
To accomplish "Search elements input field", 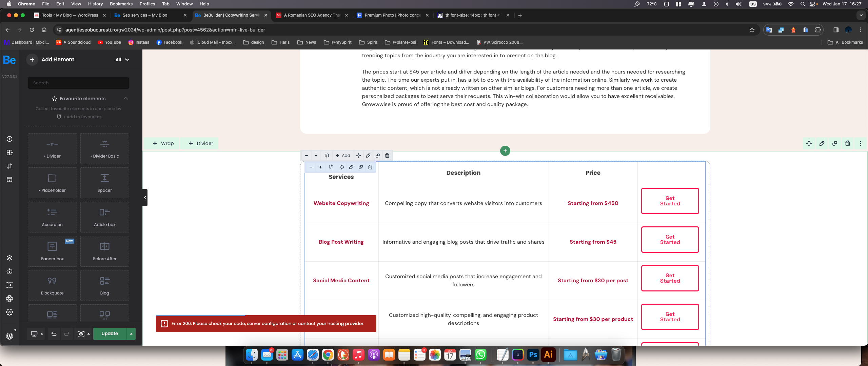I will tap(78, 82).
